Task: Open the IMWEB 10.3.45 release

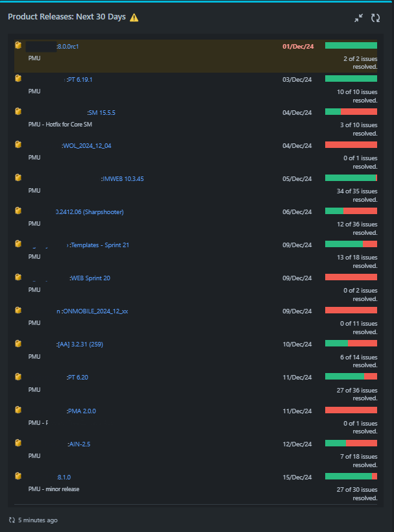Action: click(123, 179)
